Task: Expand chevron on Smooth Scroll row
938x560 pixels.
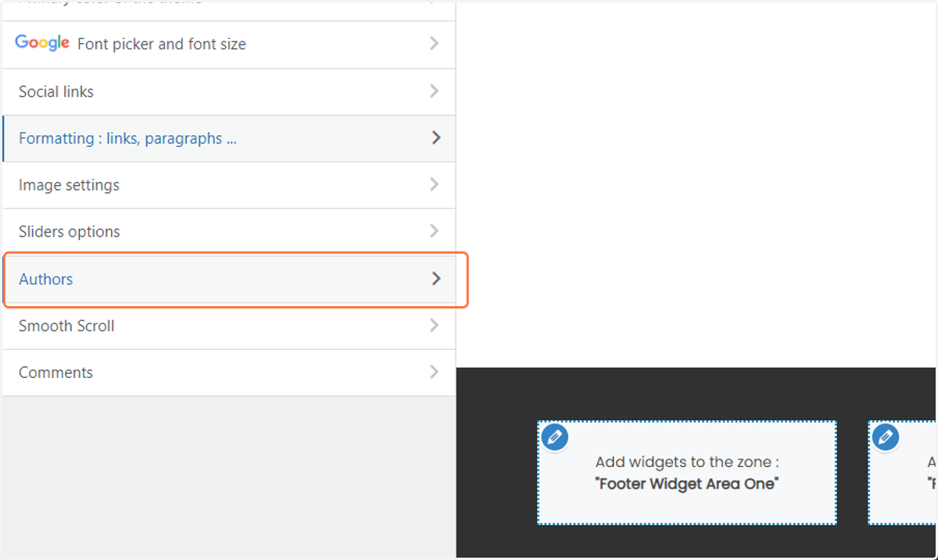Action: pos(435,325)
